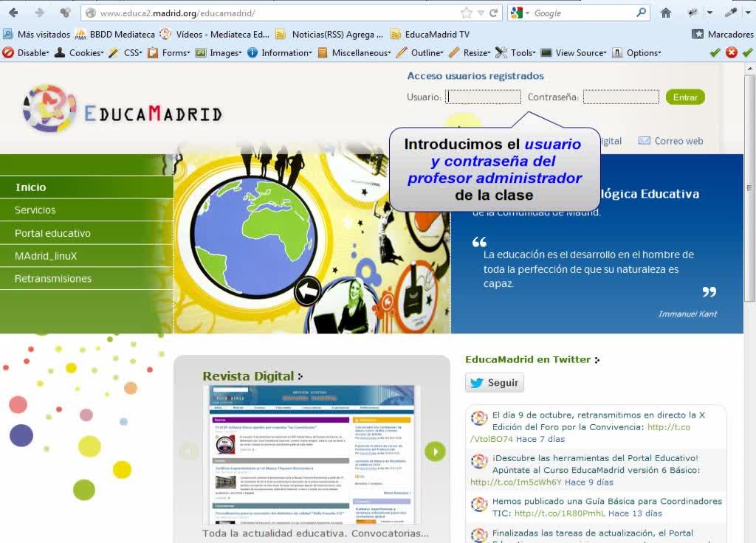Open the View Source developer menu
The image size is (756, 543).
pyautogui.click(x=574, y=52)
